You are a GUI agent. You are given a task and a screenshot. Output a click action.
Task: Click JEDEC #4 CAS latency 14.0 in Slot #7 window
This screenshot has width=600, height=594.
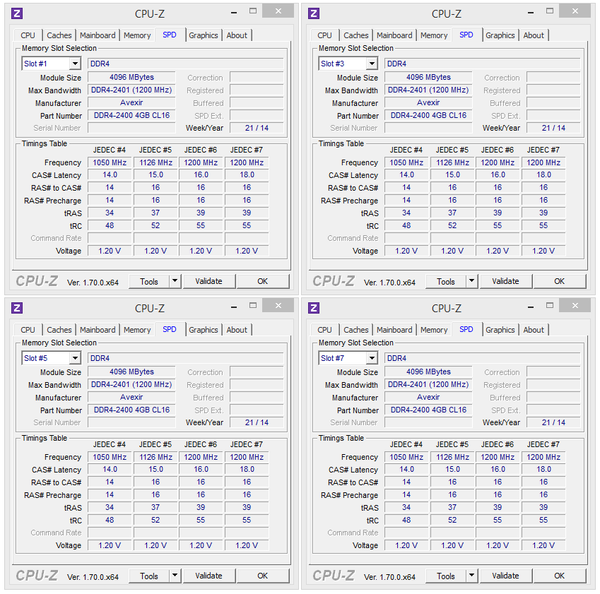click(406, 469)
